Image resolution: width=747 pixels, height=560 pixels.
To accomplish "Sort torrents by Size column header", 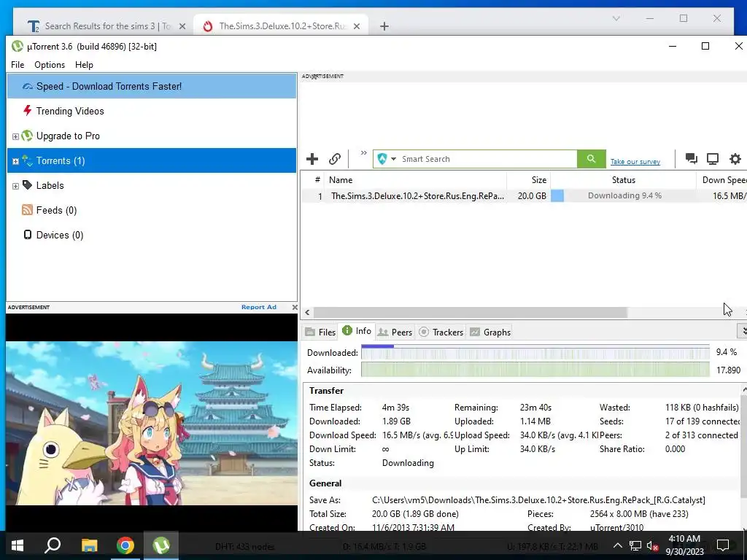I will click(528, 180).
